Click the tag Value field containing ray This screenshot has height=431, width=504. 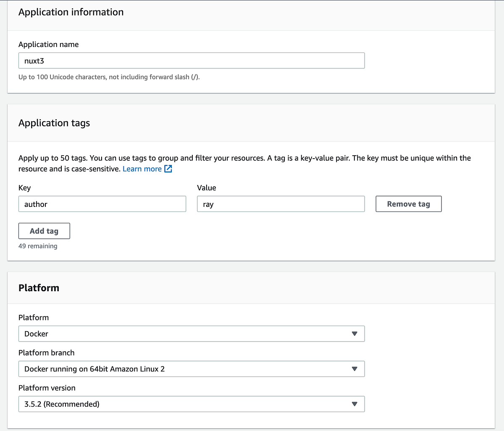[x=281, y=204]
